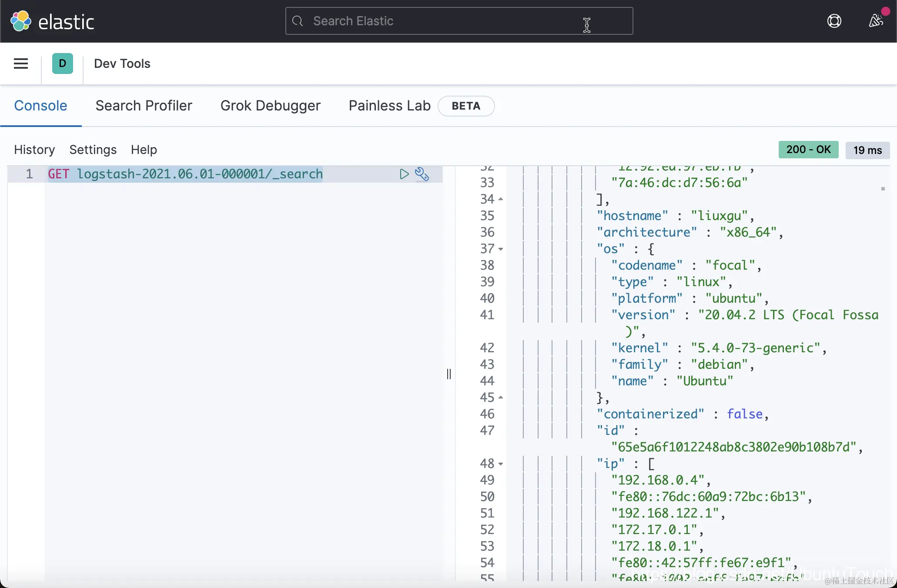
Task: Toggle fold arrow on line 45
Action: [x=501, y=398]
